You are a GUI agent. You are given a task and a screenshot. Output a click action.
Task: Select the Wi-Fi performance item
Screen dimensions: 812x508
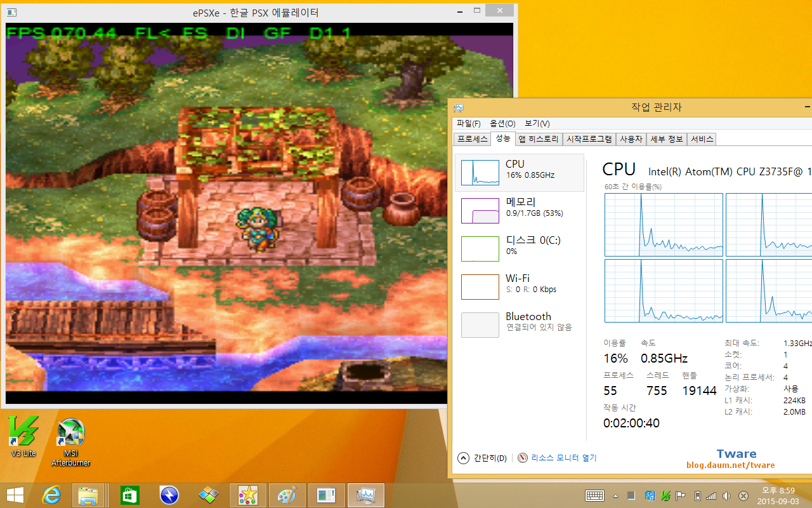[x=520, y=287]
